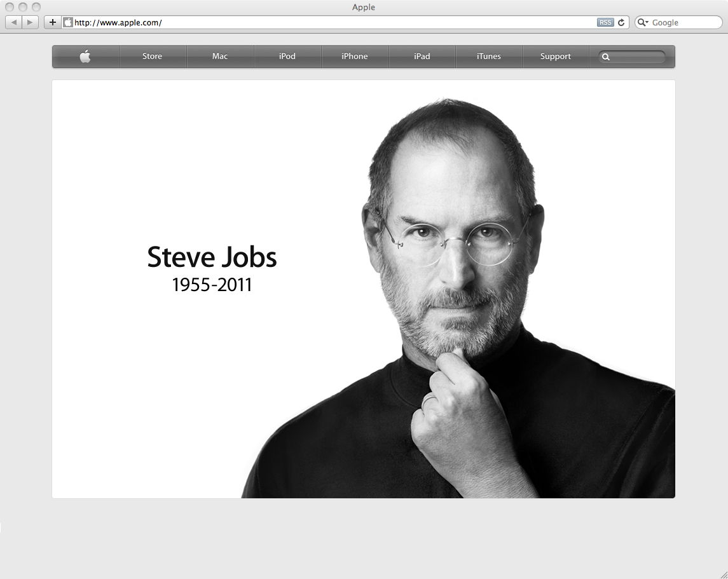The height and width of the screenshot is (579, 728).
Task: Click the "1955-2011" text
Action: [x=212, y=285]
